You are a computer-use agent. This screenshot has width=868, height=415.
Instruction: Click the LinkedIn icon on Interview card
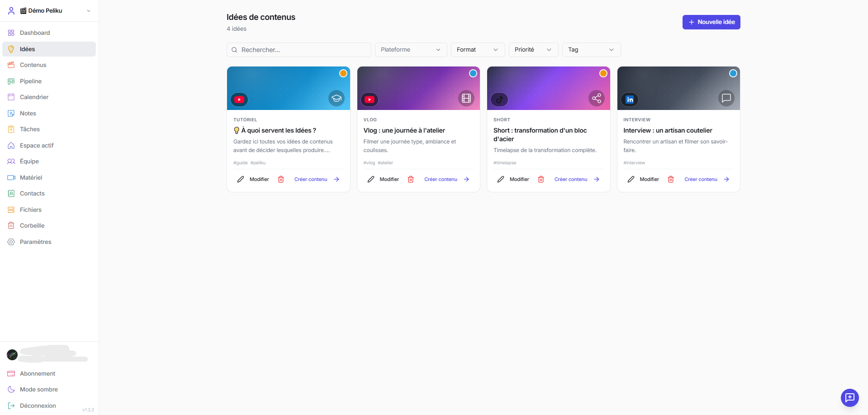[x=630, y=100]
